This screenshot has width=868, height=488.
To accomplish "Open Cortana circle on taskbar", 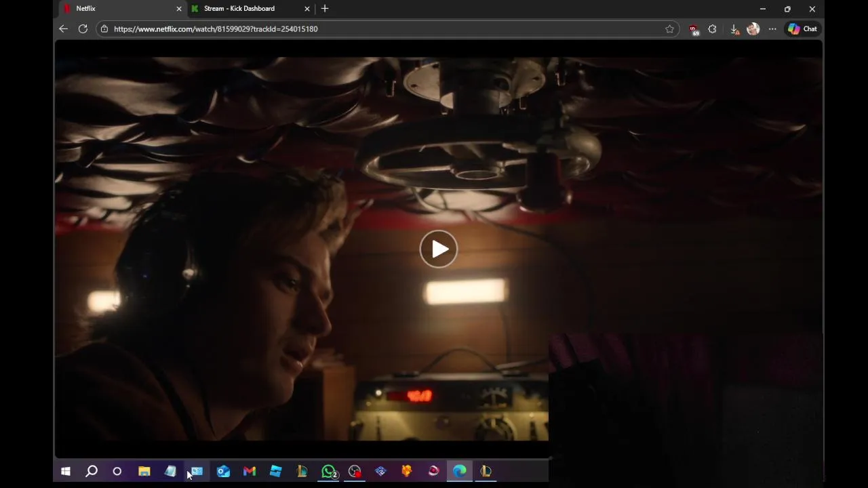I will point(117,471).
